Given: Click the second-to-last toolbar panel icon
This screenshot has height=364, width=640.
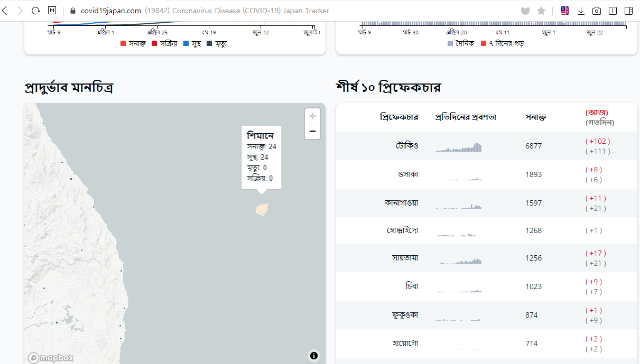Looking at the screenshot, I should (x=613, y=11).
